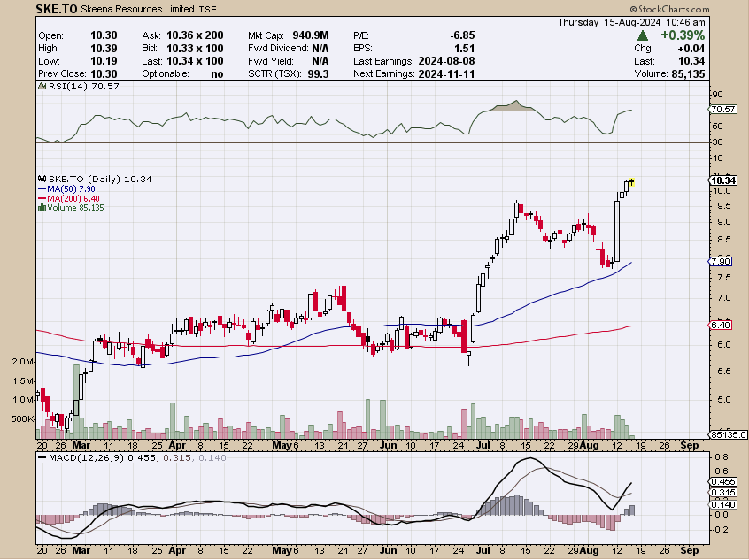
Task: Select the High value 10.39
Action: click(104, 49)
